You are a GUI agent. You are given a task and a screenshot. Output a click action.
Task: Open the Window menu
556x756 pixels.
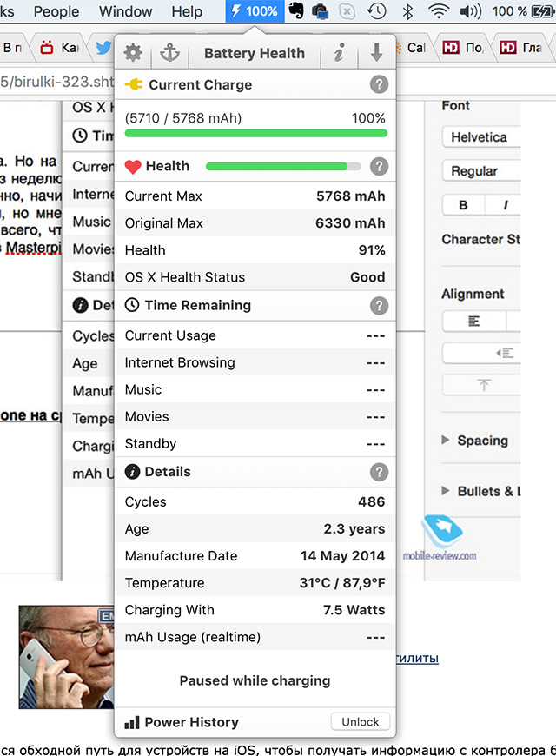coord(125,11)
